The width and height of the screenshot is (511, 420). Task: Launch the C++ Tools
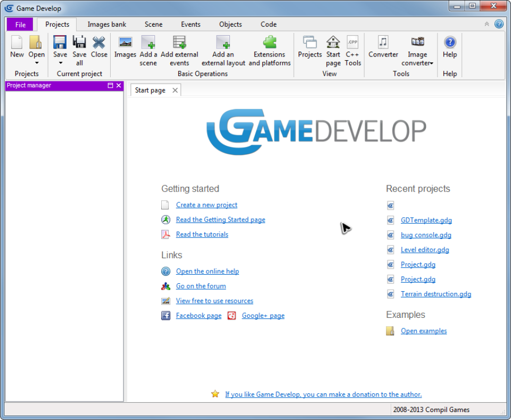[x=353, y=48]
